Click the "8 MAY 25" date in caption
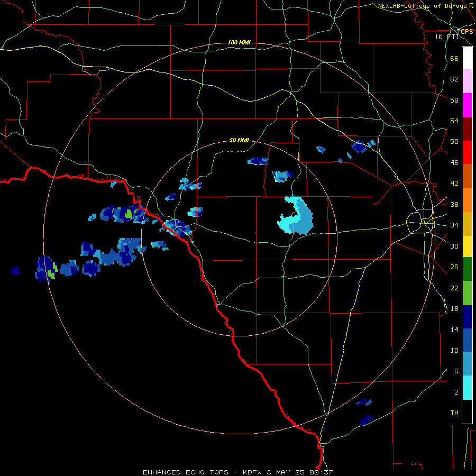476x476 pixels. point(287,472)
